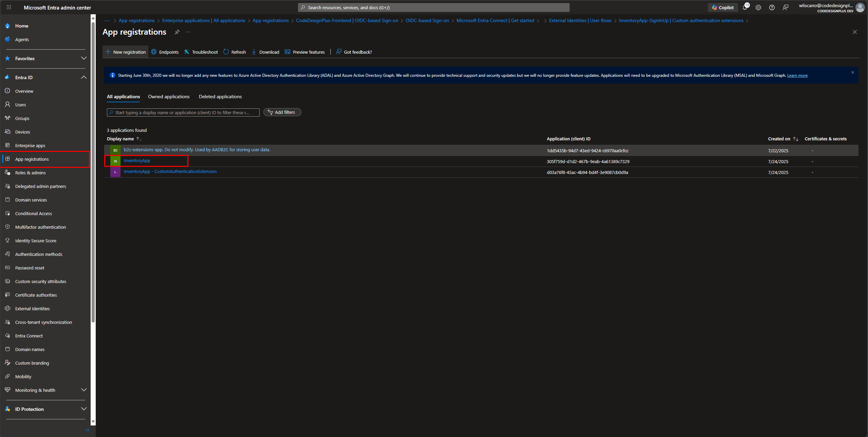Open the b2c-extensions-app link
868x437 pixels.
coord(197,150)
